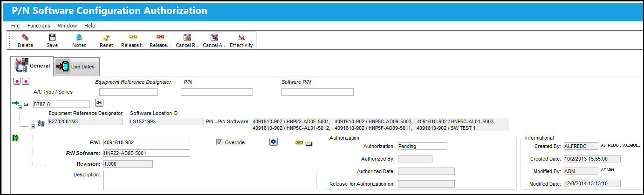The image size is (644, 195).
Task: Click the Authorized Date field
Action: 426,171
